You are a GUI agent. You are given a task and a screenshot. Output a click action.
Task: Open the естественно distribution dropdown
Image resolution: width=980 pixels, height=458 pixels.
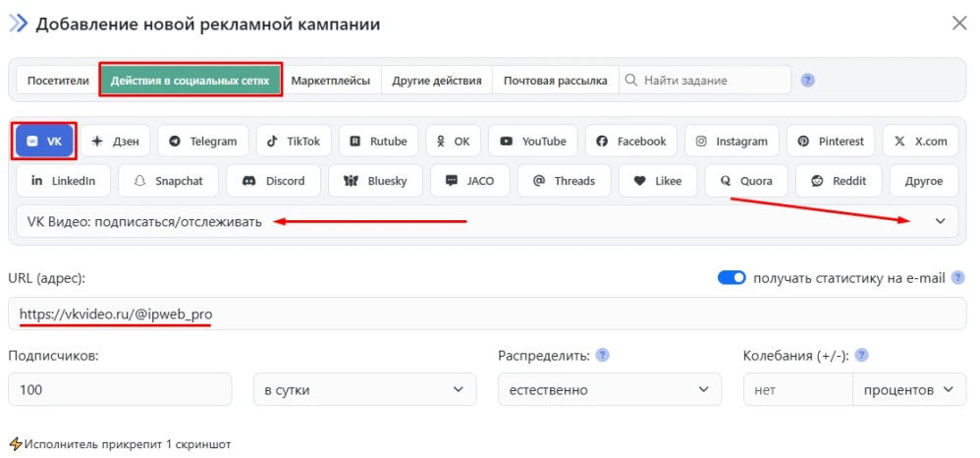coord(609,390)
